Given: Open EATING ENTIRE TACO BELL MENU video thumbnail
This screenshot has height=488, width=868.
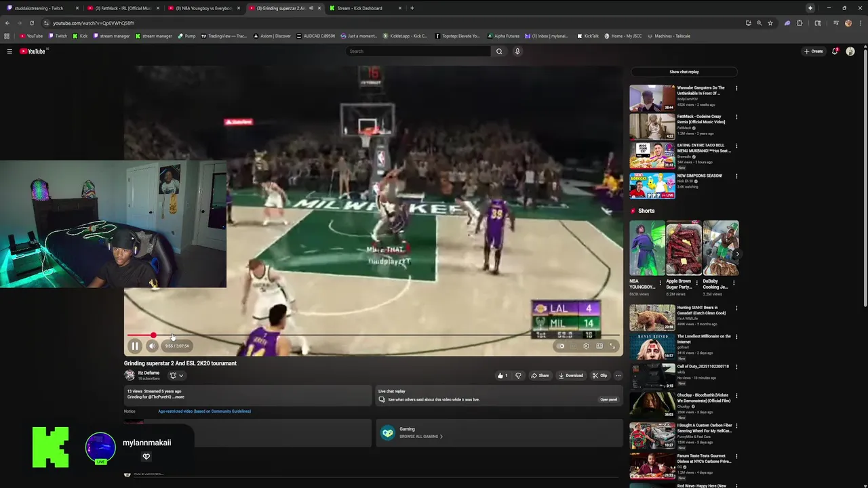Looking at the screenshot, I should point(652,156).
